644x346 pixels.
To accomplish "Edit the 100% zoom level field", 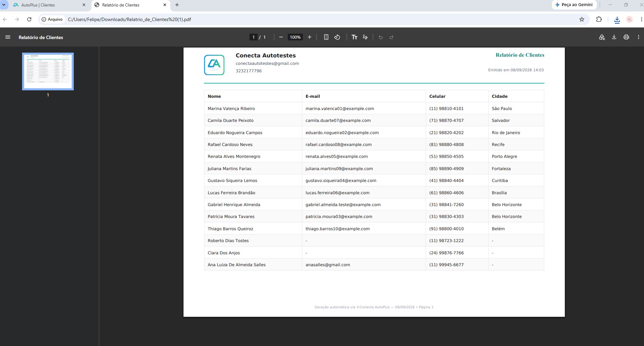I will (295, 37).
